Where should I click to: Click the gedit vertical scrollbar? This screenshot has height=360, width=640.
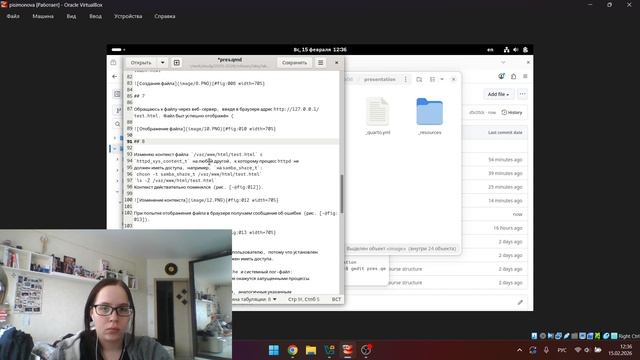(x=342, y=194)
